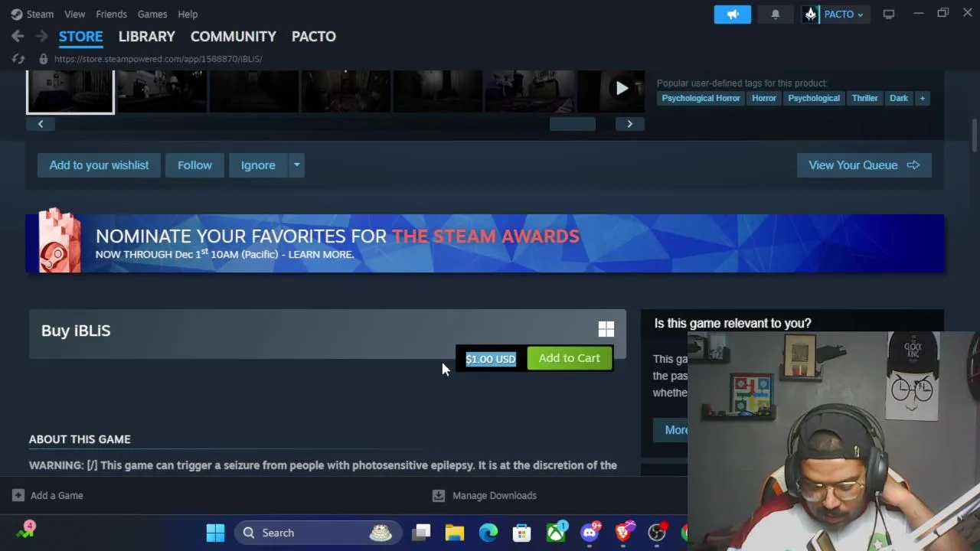This screenshot has height=551, width=980.
Task: Ignore this game
Action: (x=258, y=165)
